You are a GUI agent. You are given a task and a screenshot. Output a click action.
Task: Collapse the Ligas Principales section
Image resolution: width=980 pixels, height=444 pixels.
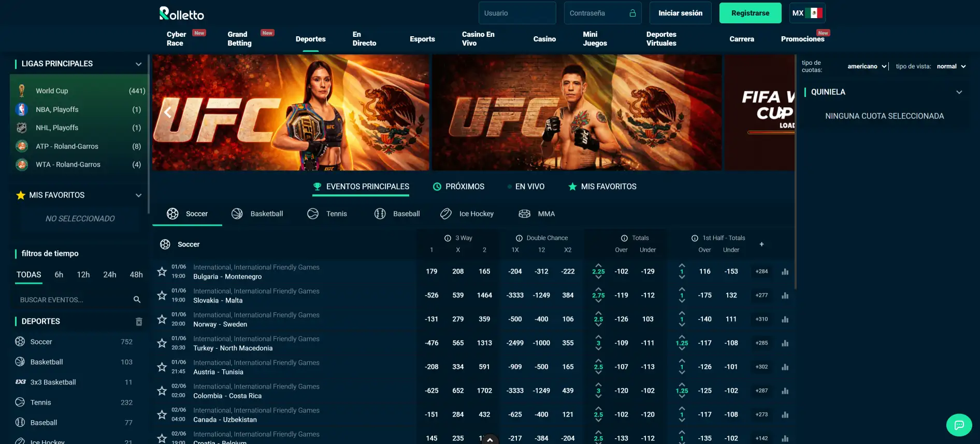tap(138, 64)
